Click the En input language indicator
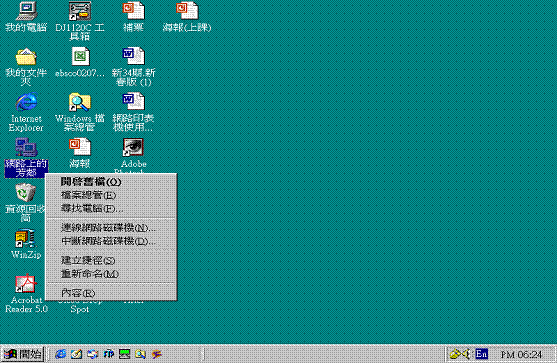Viewport: 557px width, 363px height. 482,354
